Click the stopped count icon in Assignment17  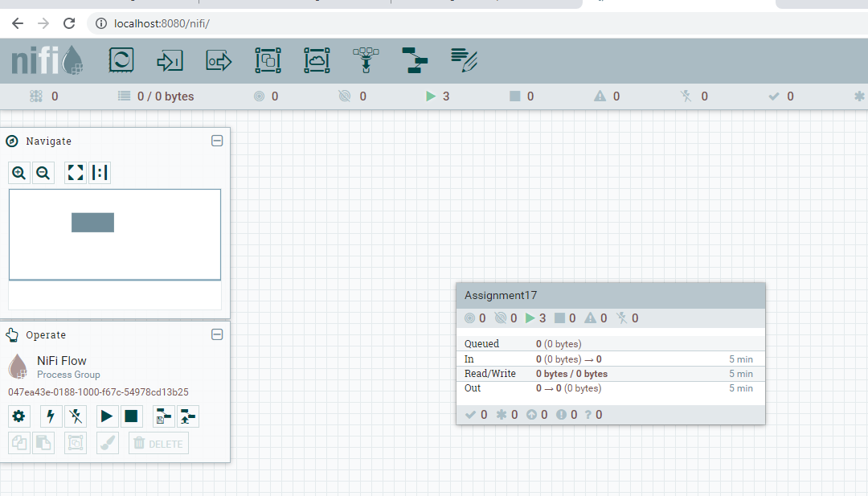coord(560,318)
